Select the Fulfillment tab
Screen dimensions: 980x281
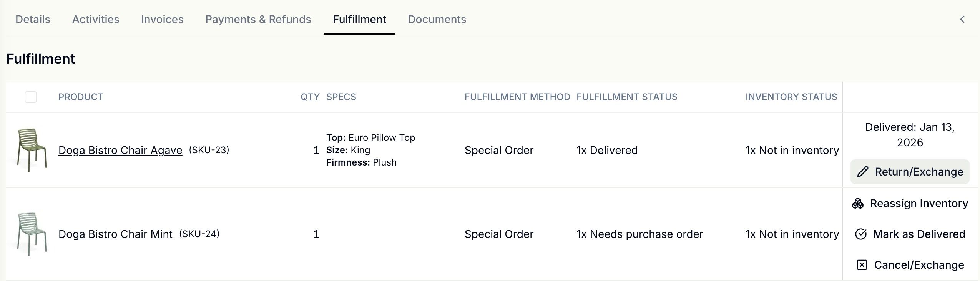coord(359,19)
